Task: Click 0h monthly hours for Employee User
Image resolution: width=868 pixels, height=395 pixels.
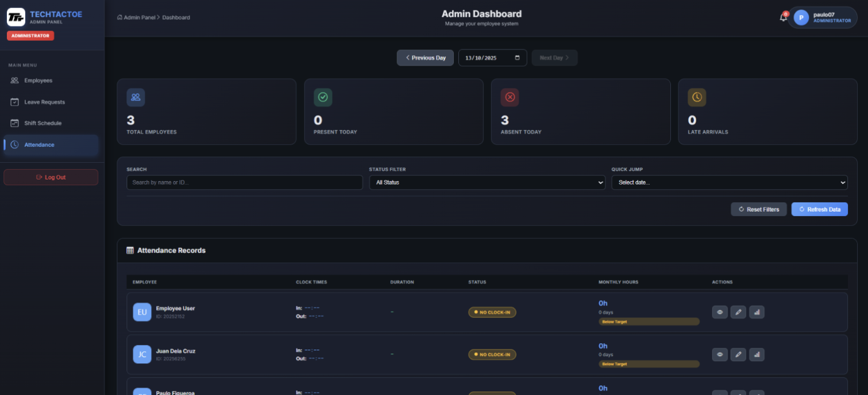Action: pyautogui.click(x=603, y=303)
